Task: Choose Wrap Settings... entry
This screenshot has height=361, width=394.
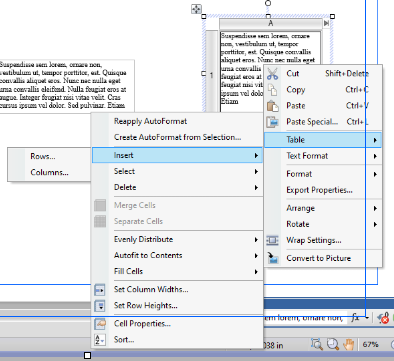Action: coord(323,240)
